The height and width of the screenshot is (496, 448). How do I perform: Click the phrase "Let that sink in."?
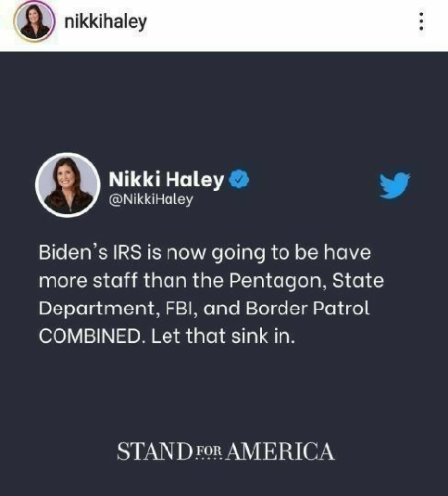click(x=223, y=337)
